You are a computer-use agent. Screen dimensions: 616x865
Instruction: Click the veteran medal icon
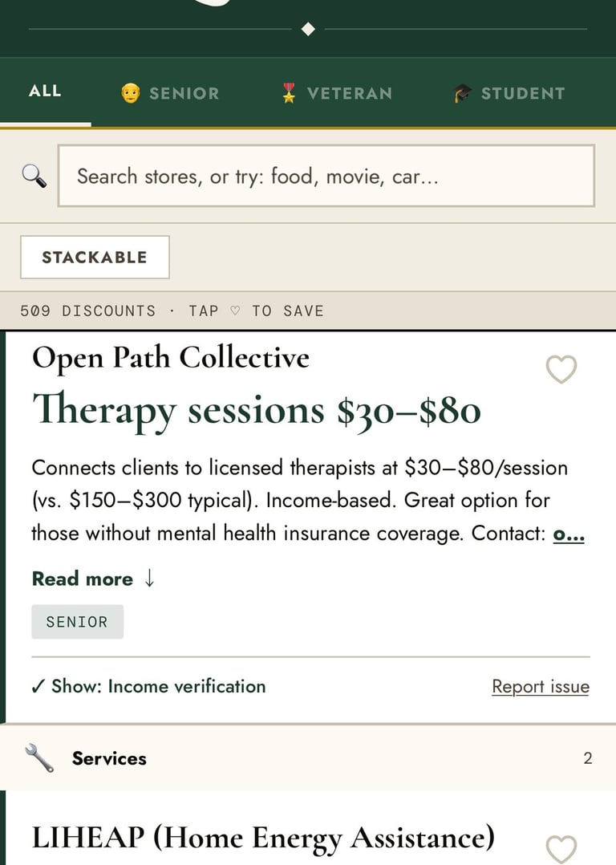pyautogui.click(x=289, y=93)
